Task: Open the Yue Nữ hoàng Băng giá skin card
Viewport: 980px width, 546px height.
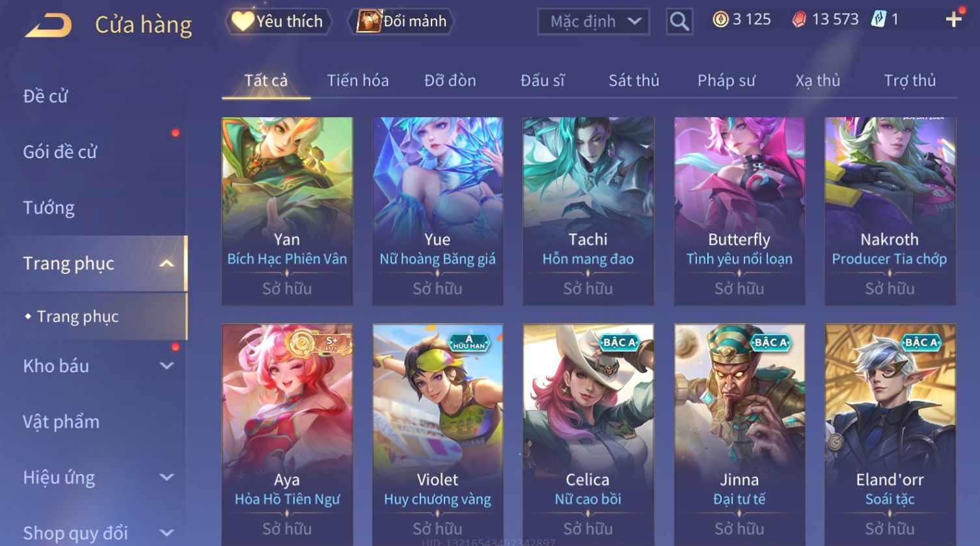Action: coord(437,212)
